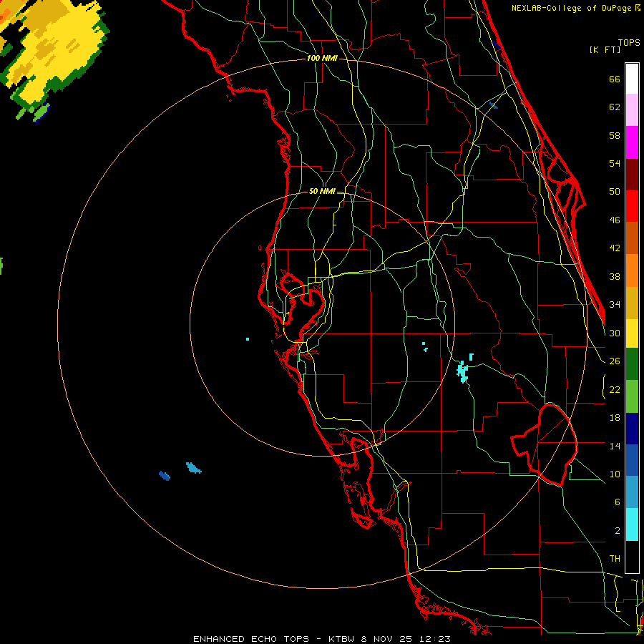
Task: Click the dark blue echo patch offshore in the Gulf
Action: tap(165, 476)
